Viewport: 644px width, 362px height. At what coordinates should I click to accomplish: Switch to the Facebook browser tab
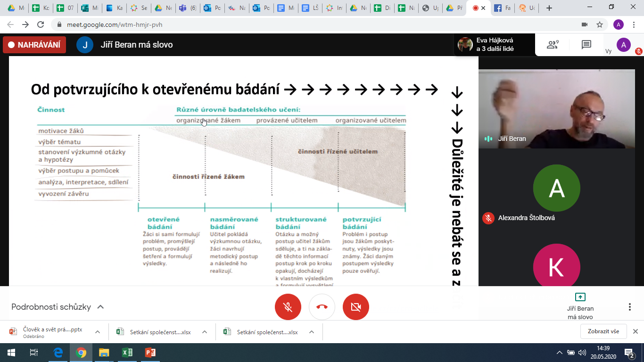coord(503,8)
